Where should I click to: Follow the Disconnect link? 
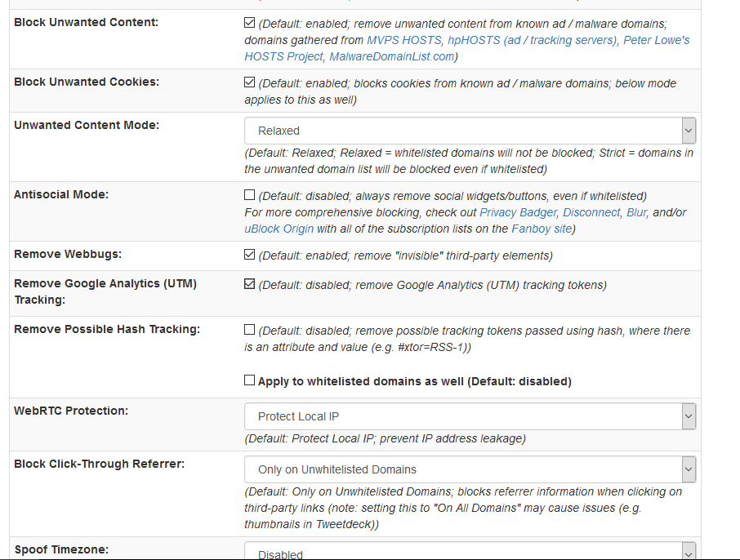coord(591,212)
